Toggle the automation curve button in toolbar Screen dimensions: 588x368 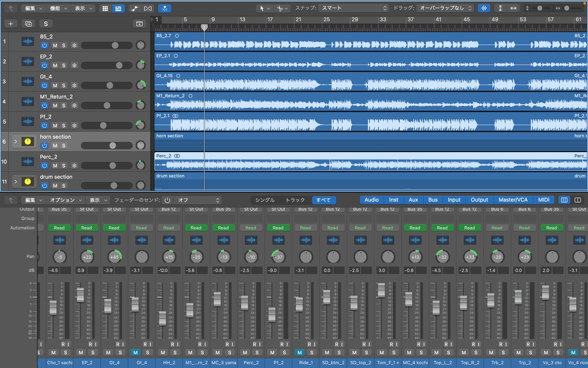click(x=135, y=8)
